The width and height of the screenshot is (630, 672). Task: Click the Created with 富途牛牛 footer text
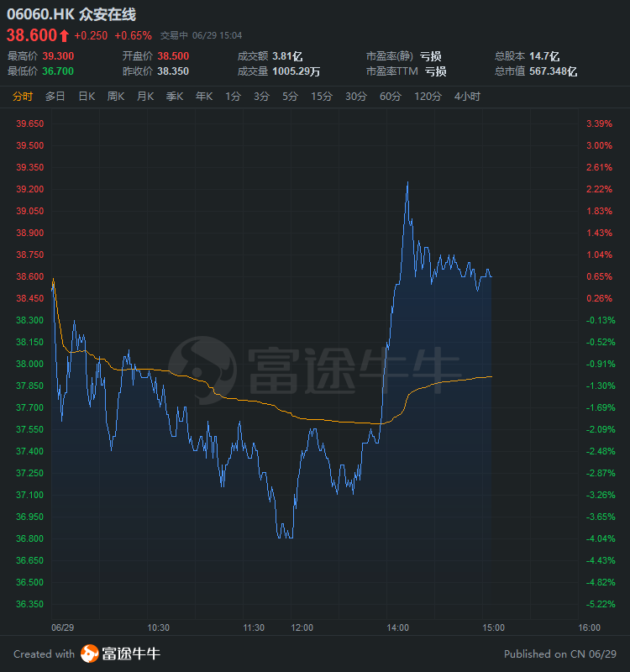87,654
